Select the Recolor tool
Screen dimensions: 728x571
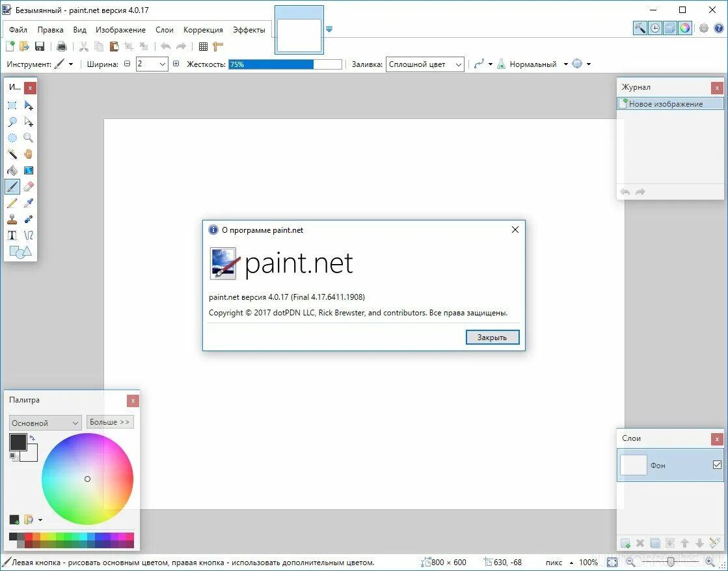[x=29, y=219]
